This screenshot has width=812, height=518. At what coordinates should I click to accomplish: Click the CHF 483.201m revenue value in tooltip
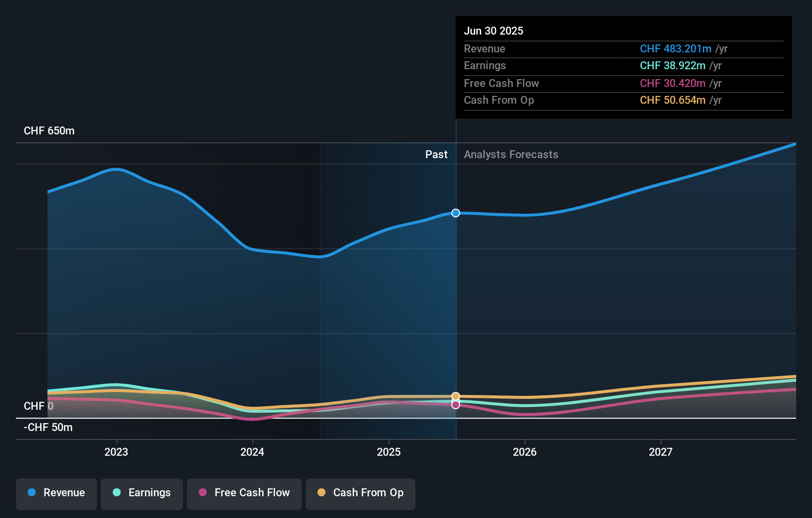coord(676,49)
